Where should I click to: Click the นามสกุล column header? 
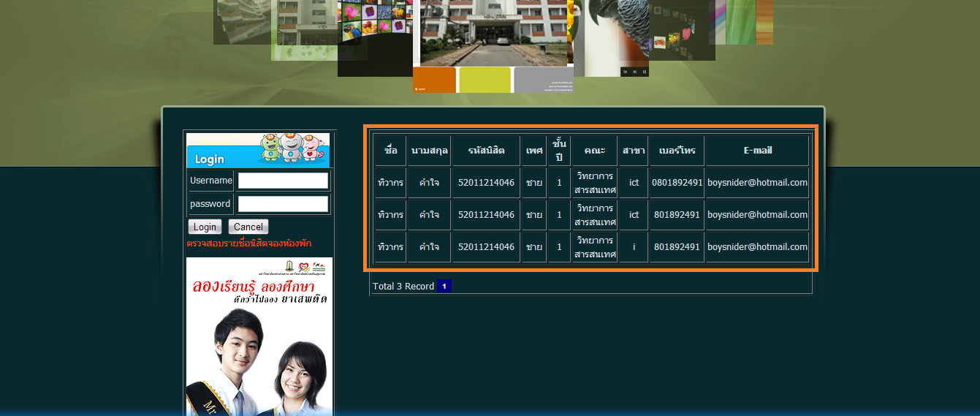pos(430,151)
